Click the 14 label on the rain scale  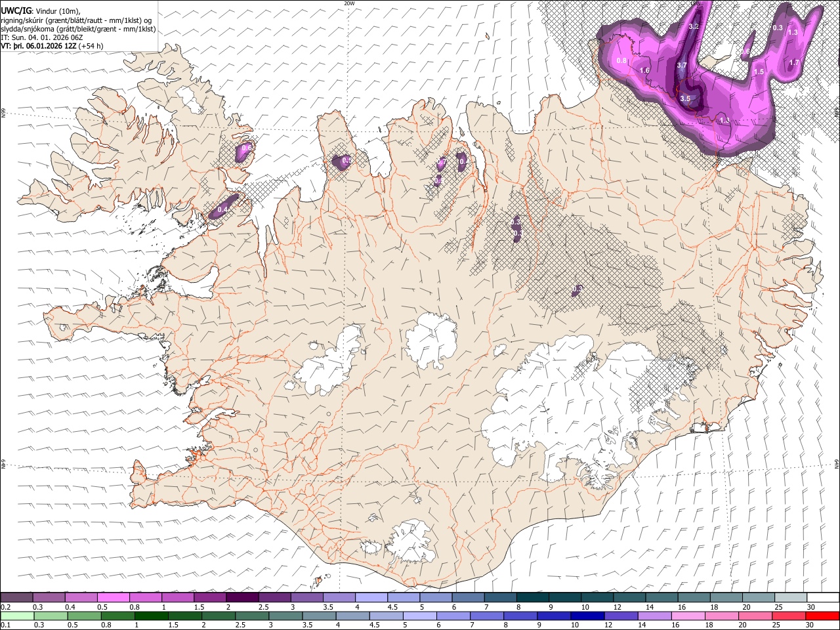tap(642, 625)
